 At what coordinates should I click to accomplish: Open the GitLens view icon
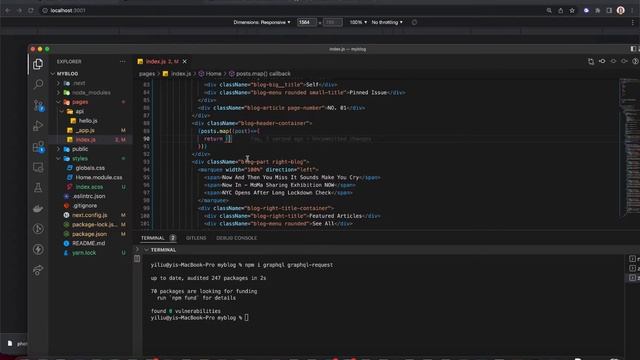(38, 229)
